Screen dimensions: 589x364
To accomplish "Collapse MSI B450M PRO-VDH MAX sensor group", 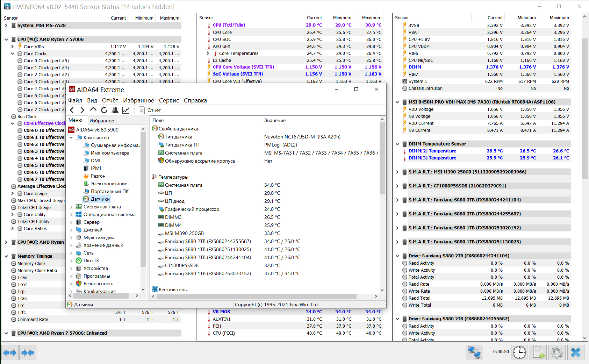I will (x=397, y=102).
